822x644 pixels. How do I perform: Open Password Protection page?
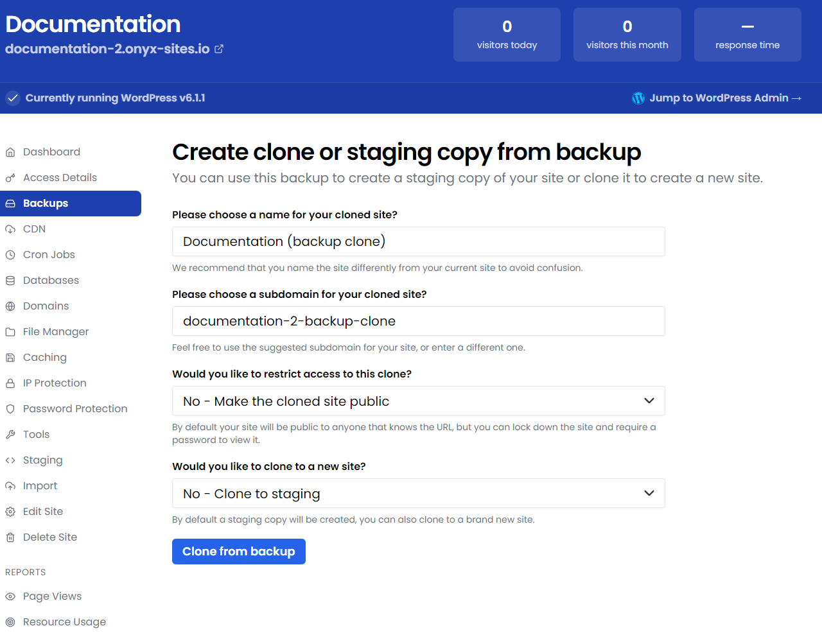[71, 409]
